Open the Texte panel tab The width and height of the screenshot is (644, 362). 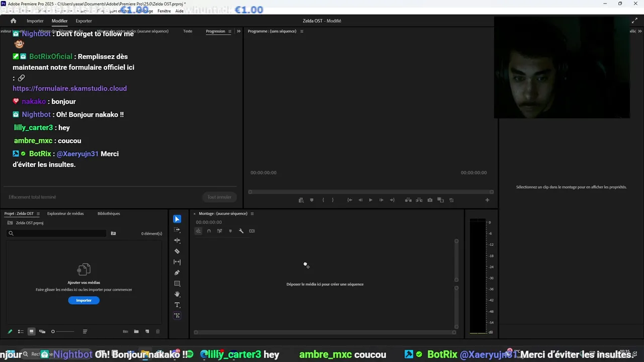point(188,31)
